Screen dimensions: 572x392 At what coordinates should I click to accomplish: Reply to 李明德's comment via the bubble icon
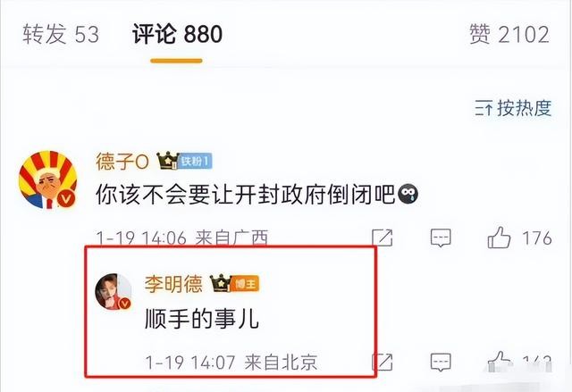point(441,362)
